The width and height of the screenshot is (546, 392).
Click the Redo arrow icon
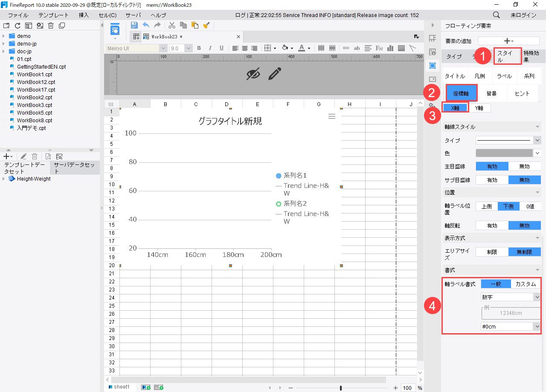click(x=157, y=25)
